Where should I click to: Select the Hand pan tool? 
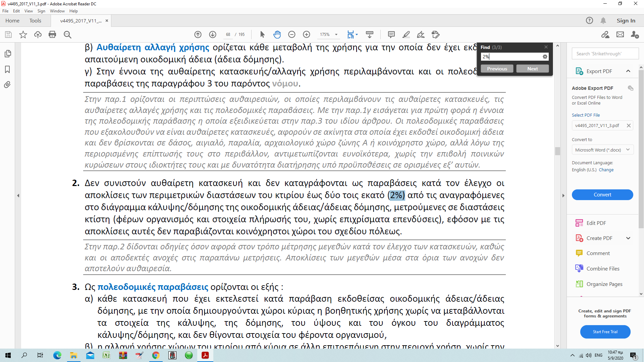tap(277, 35)
